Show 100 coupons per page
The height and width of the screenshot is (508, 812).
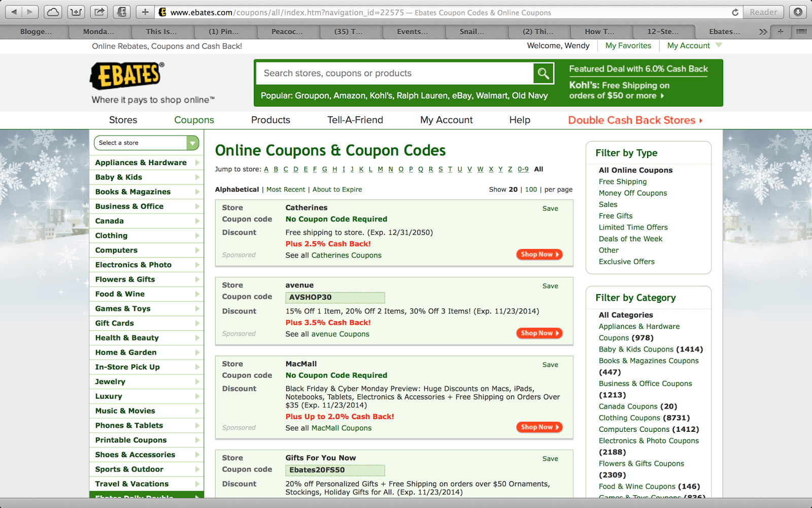coord(531,189)
